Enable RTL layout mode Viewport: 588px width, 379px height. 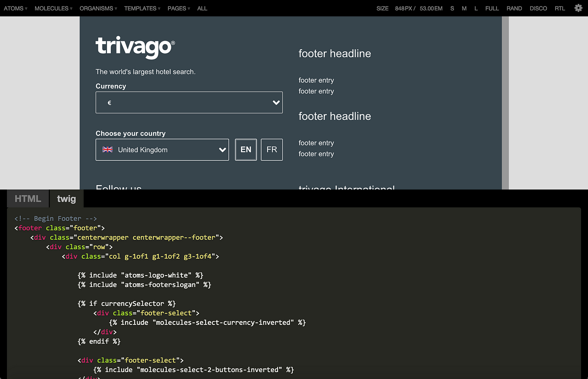point(560,8)
